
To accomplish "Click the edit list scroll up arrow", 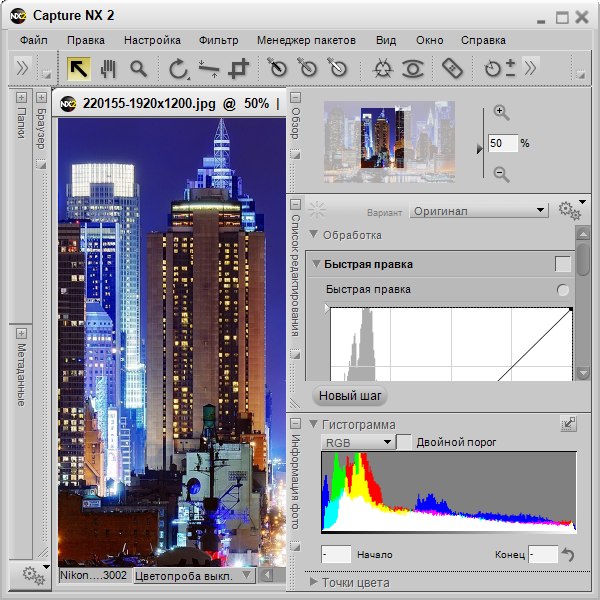I will (x=583, y=234).
